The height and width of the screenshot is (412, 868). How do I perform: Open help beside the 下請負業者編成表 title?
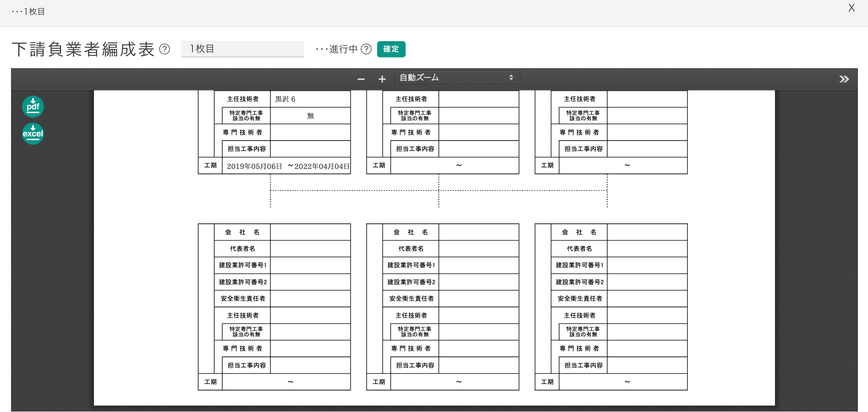pos(165,49)
